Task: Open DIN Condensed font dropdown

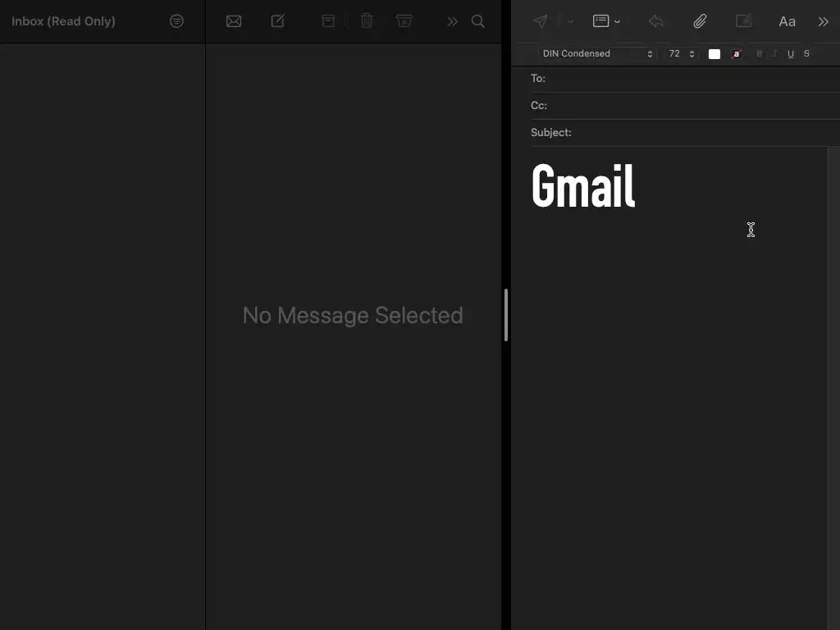Action: pyautogui.click(x=597, y=53)
